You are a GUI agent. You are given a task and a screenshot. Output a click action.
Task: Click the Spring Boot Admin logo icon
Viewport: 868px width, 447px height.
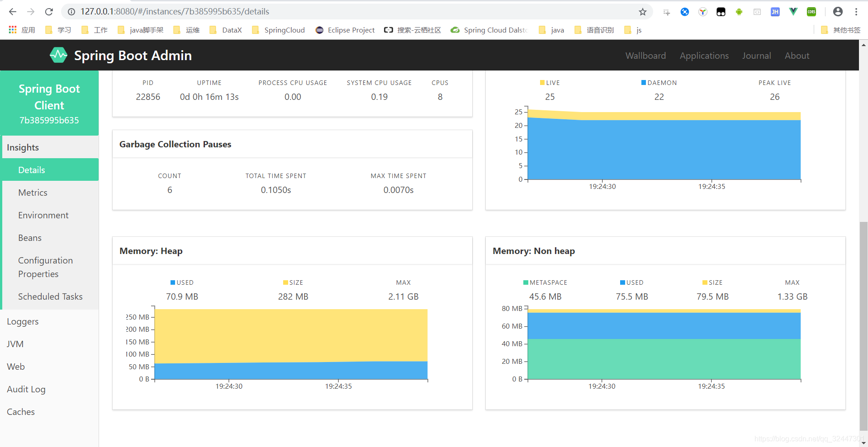tap(58, 55)
